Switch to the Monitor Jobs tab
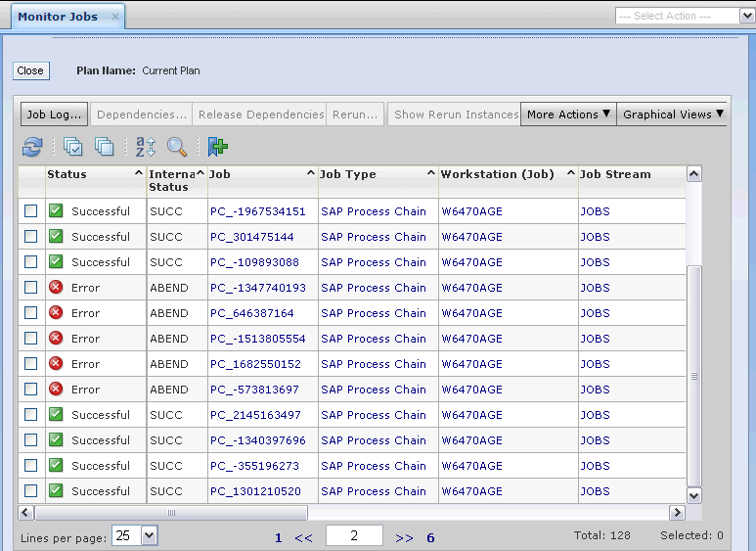The height and width of the screenshot is (551, 756). (57, 17)
